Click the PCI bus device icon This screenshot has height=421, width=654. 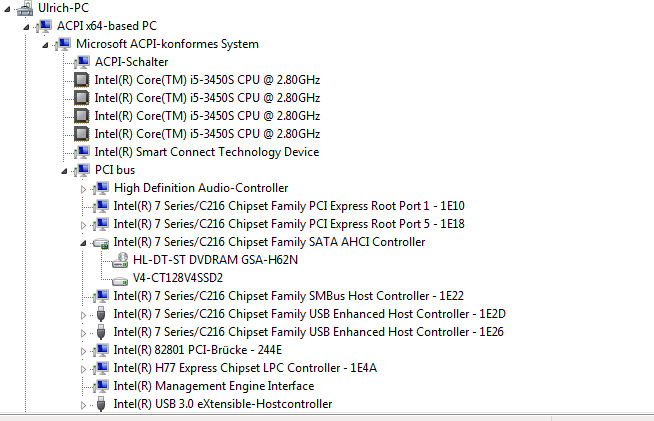[82, 170]
